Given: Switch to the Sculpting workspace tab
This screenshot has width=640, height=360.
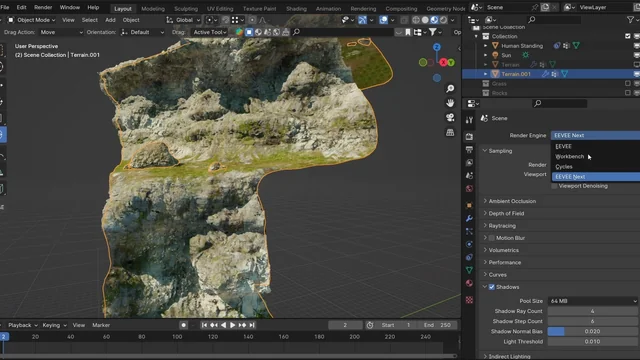Looking at the screenshot, I should 186,9.
